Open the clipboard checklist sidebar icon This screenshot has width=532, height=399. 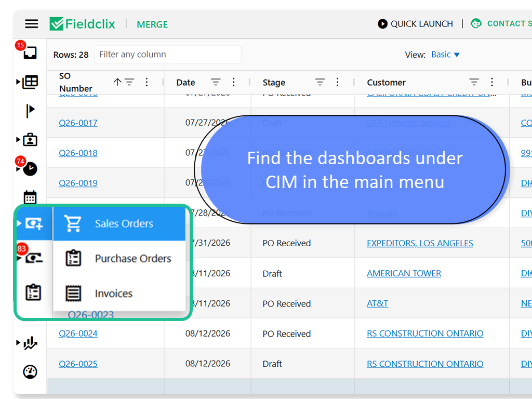click(33, 292)
